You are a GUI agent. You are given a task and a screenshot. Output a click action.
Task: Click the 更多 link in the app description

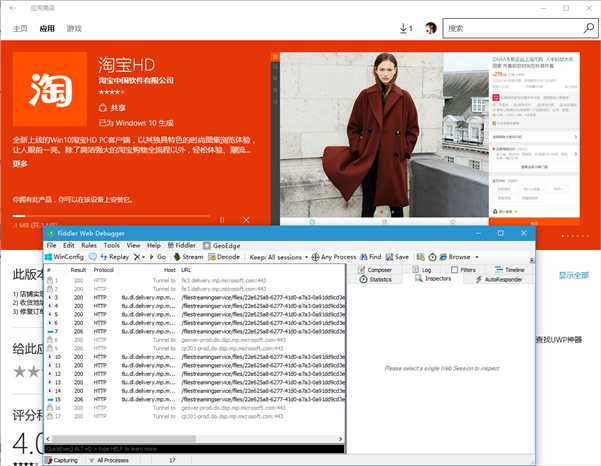coord(20,164)
